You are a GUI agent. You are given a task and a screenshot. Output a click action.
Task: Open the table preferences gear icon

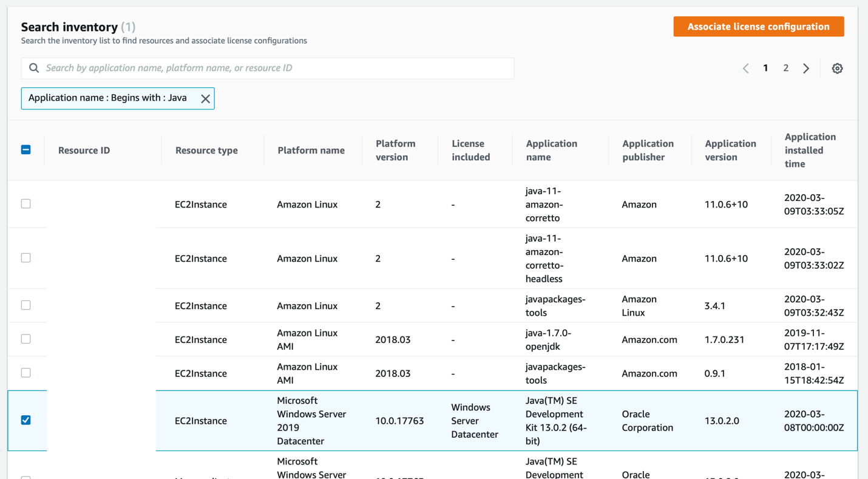[x=837, y=68]
